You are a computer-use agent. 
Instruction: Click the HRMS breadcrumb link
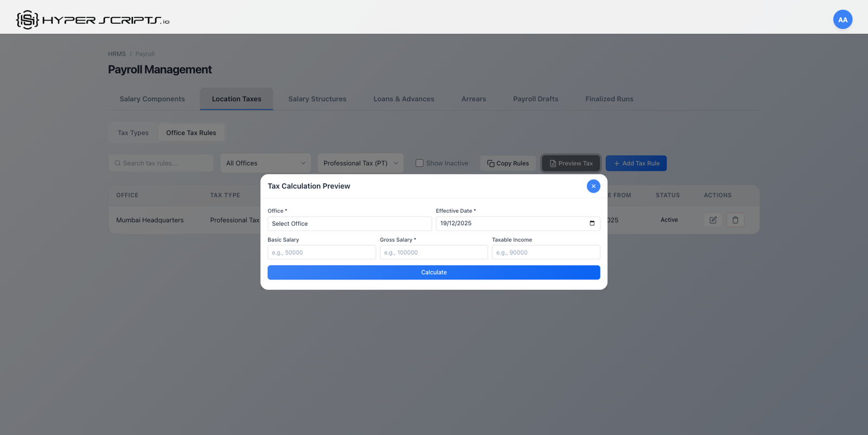pos(117,54)
